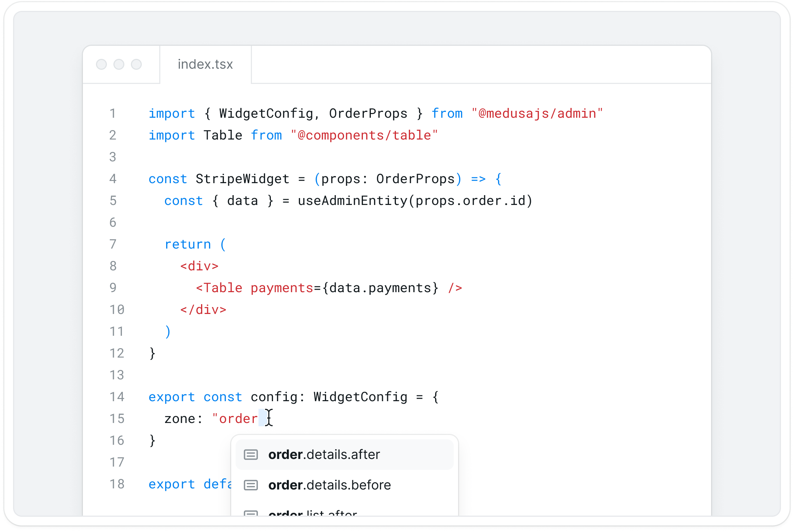Screen dimensions: 794x532
Task: Click StripeWidget on line 4
Action: 242,179
